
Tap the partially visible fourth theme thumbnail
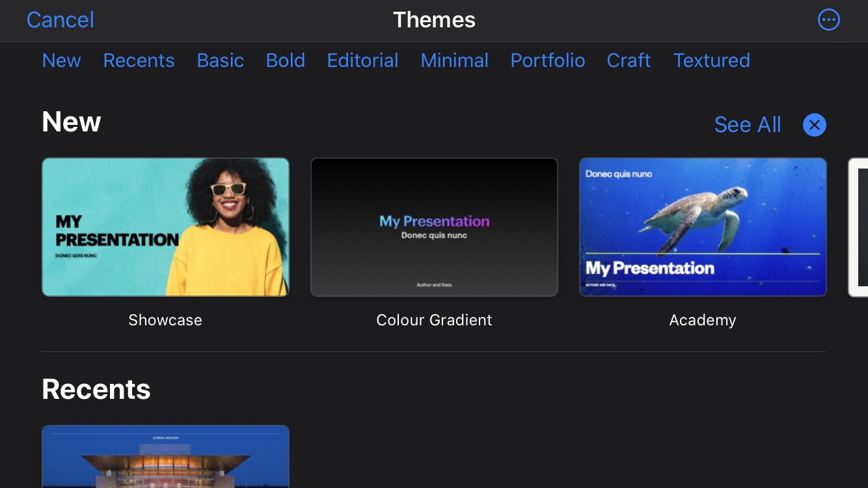[858, 227]
